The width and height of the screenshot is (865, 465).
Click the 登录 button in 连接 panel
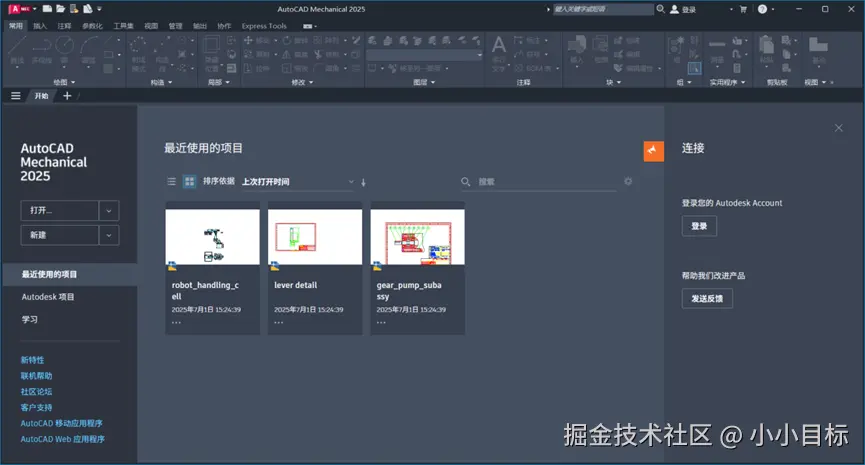699,226
